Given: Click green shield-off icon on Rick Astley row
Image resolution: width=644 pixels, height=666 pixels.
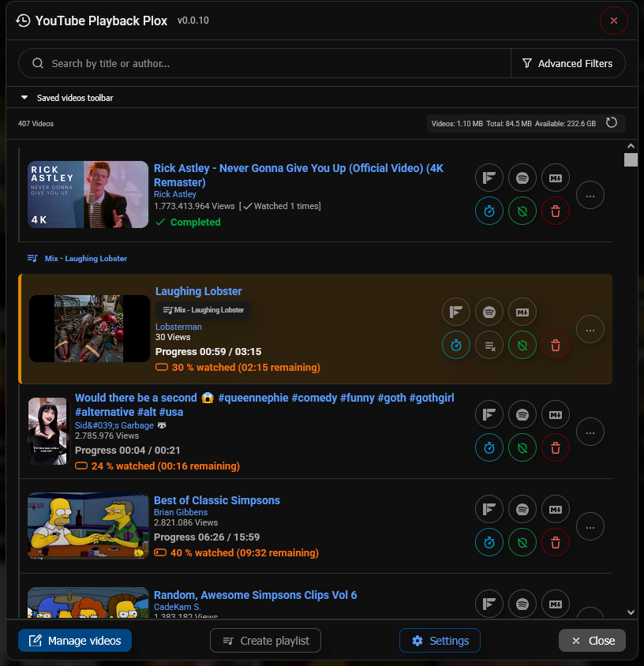Looking at the screenshot, I should click(522, 211).
